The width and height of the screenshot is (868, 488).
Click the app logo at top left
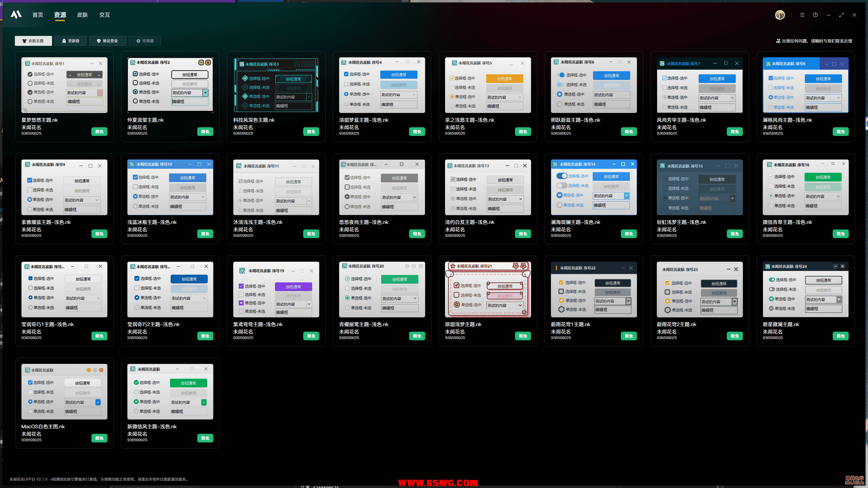(16, 15)
